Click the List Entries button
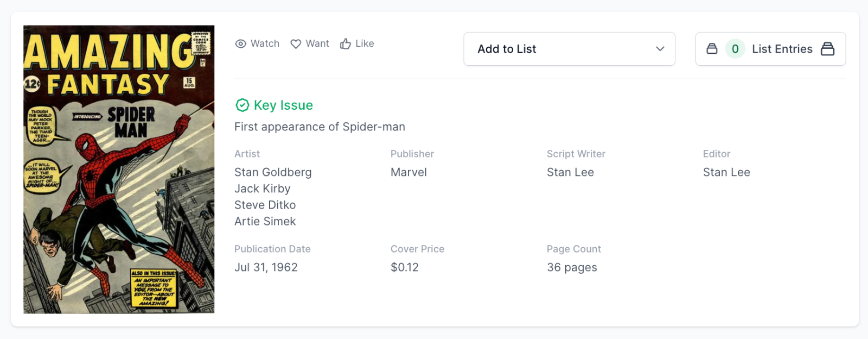868x339 pixels. (770, 49)
